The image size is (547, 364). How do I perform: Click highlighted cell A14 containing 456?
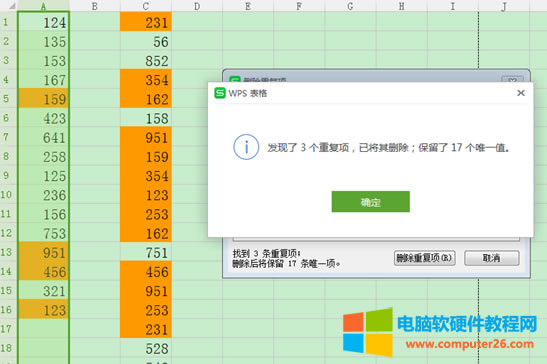tap(44, 271)
